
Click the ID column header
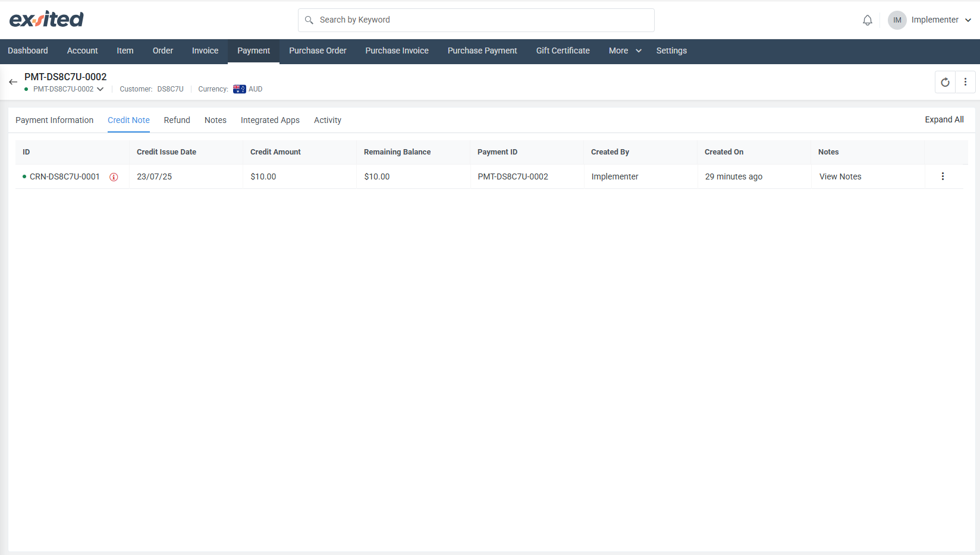pyautogui.click(x=26, y=152)
